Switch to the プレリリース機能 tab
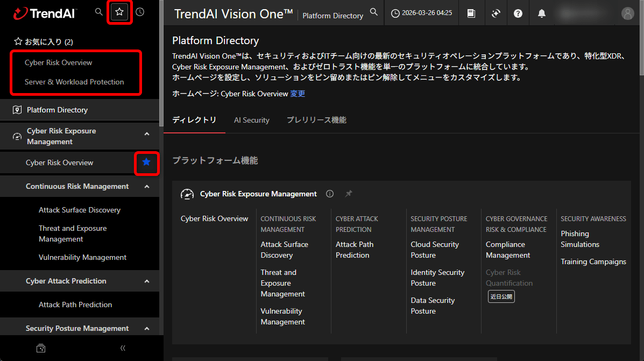The height and width of the screenshot is (361, 644). [316, 120]
